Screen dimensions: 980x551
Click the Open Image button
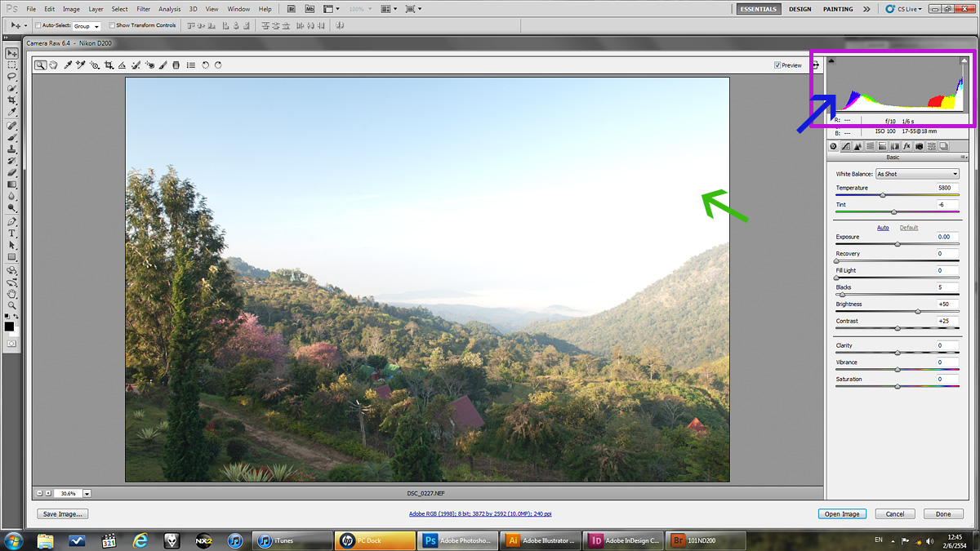click(841, 514)
